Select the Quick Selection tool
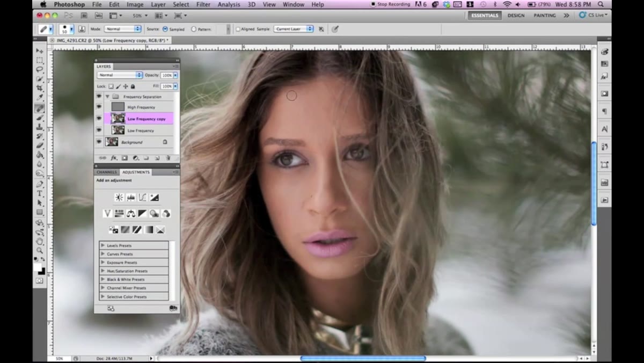 40,79
